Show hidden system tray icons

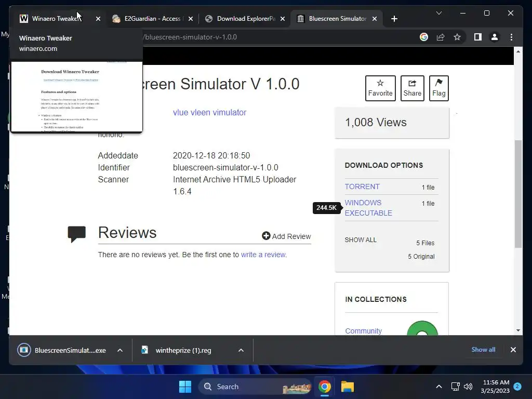(438, 387)
